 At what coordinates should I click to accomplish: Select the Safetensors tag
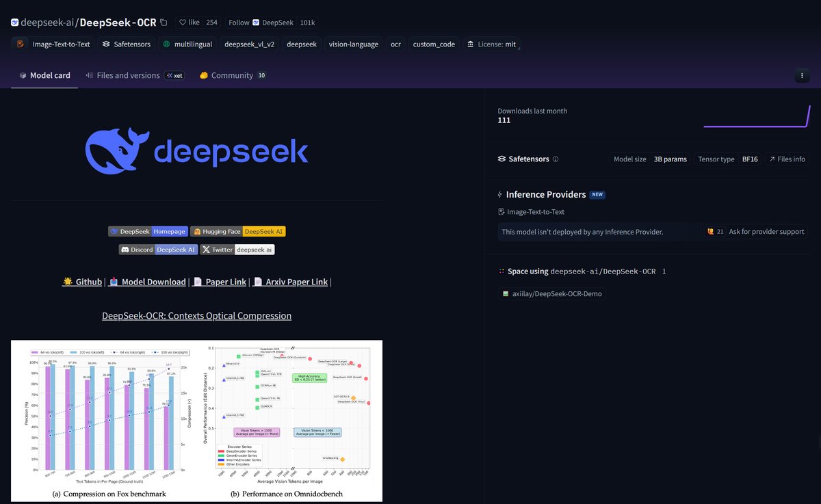click(x=127, y=44)
